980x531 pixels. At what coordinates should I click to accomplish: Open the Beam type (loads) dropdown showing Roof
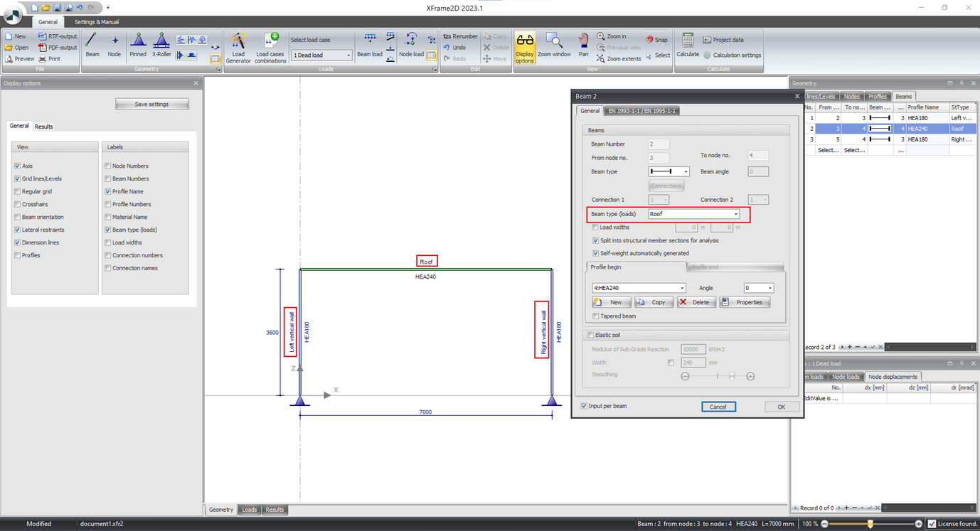[735, 214]
